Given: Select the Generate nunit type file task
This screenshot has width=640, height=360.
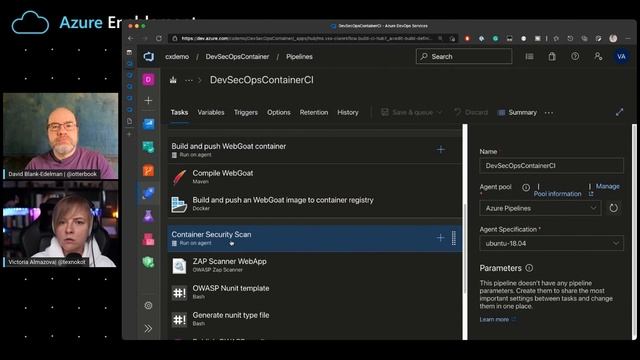Looking at the screenshot, I should [x=315, y=319].
